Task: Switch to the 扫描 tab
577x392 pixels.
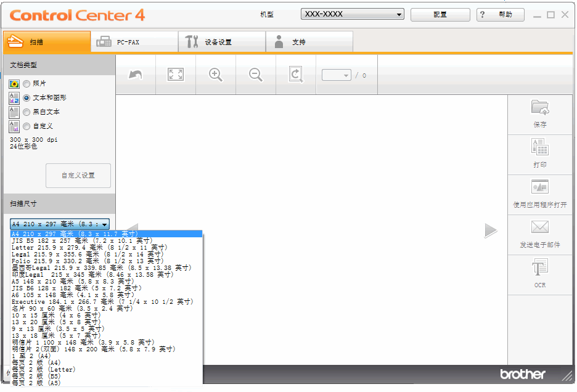Action: (x=47, y=41)
